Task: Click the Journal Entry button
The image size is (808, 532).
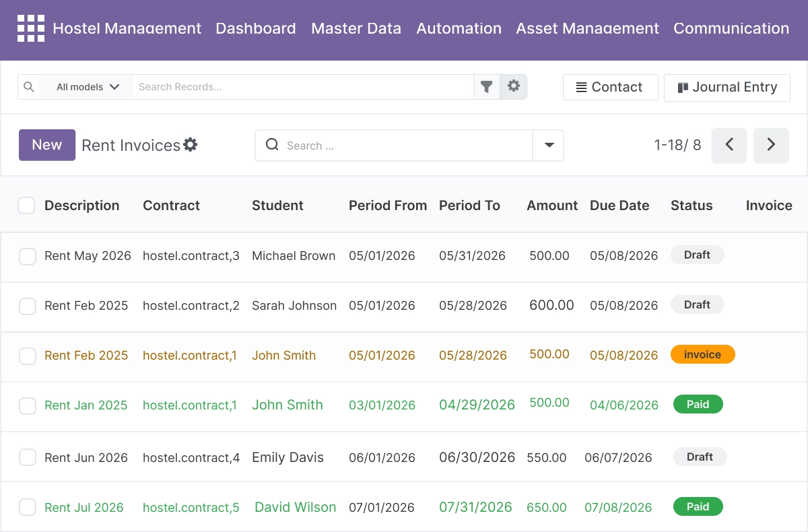Action: [x=727, y=88]
